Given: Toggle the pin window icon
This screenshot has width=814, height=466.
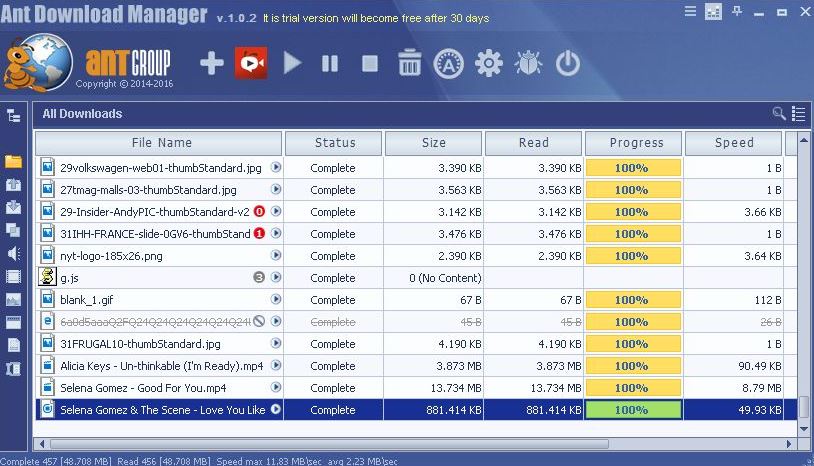Looking at the screenshot, I should point(737,11).
